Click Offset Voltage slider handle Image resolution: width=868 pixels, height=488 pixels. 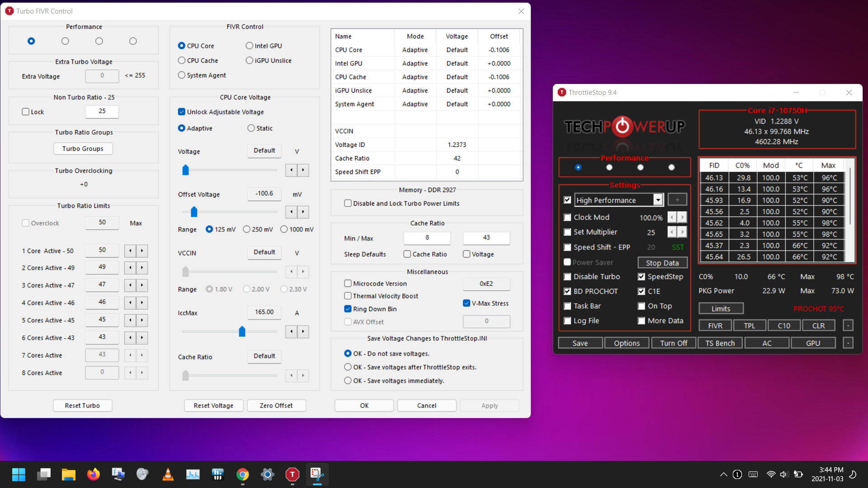[x=194, y=211]
